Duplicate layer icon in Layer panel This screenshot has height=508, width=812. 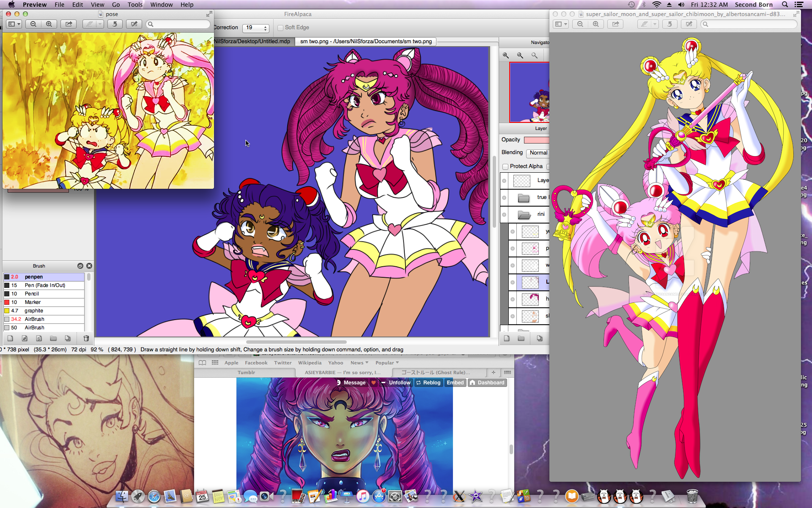539,338
